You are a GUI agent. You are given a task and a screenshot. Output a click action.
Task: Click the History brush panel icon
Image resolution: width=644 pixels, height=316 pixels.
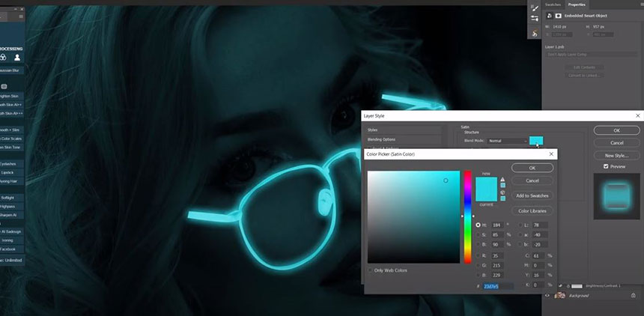[x=535, y=34]
